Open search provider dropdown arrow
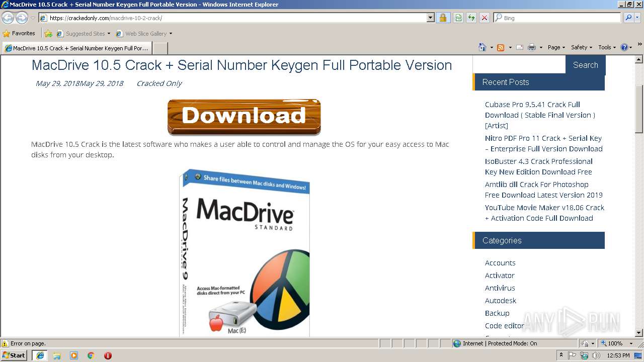Image resolution: width=644 pixels, height=362 pixels. coord(638,18)
